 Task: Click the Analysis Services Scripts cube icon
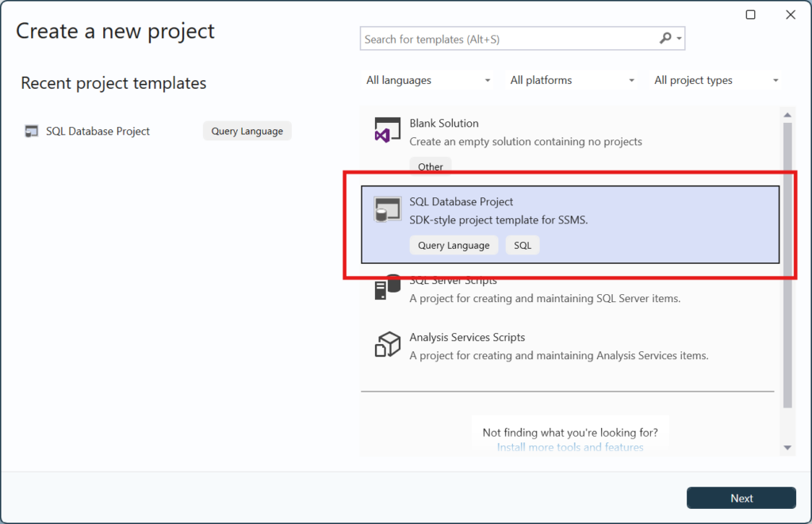(386, 346)
